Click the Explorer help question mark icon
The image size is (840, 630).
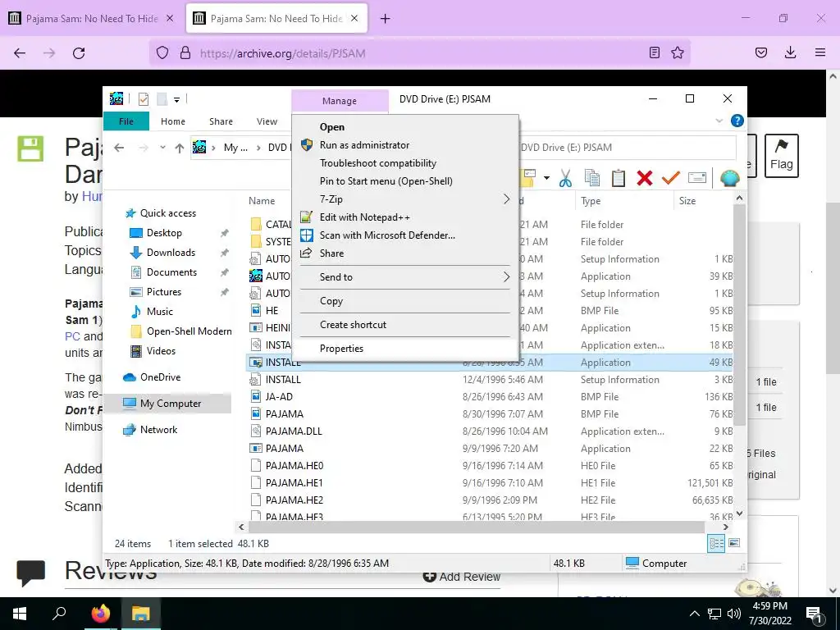point(737,121)
